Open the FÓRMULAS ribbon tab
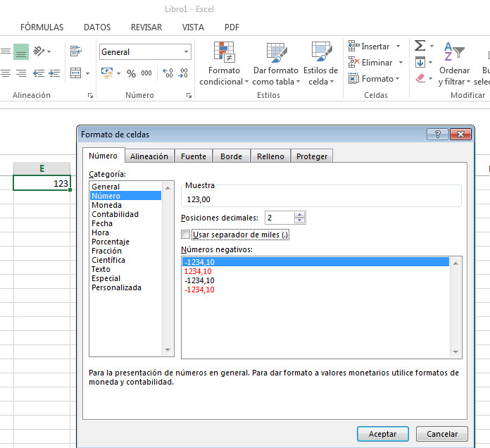The width and height of the screenshot is (490, 448). pyautogui.click(x=42, y=27)
